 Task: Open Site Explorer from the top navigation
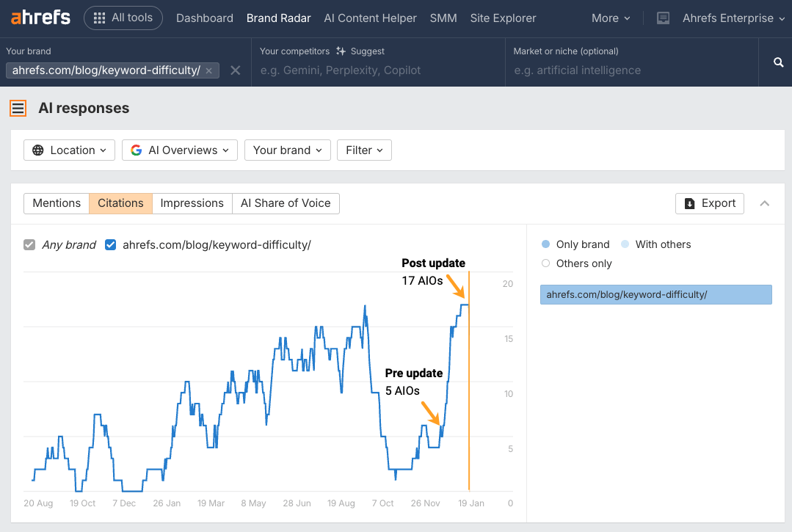(x=503, y=18)
